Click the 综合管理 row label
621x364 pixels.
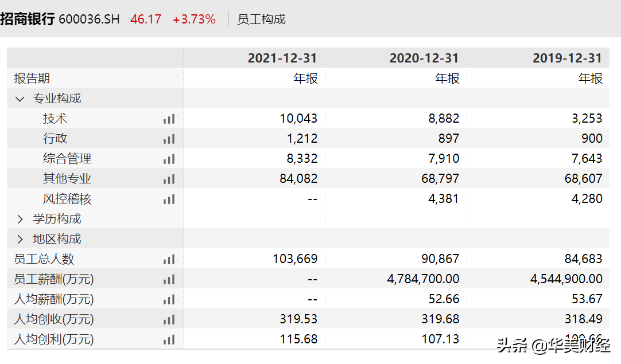[x=67, y=159]
